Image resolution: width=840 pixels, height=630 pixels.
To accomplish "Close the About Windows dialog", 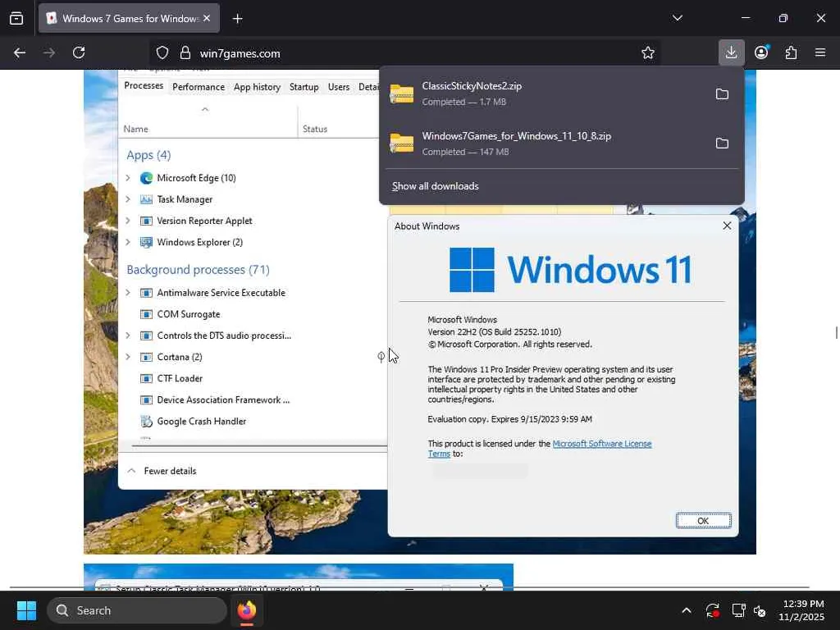I will (x=727, y=226).
